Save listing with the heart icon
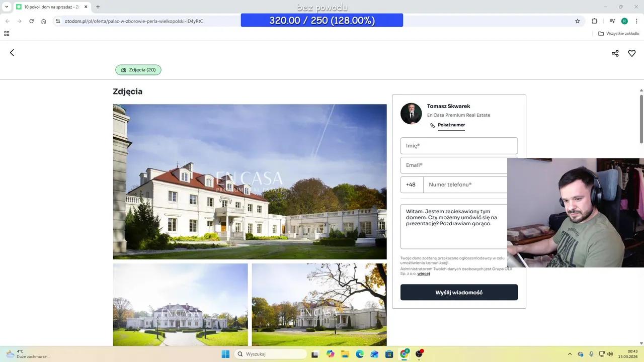Image resolution: width=644 pixels, height=362 pixels. (x=632, y=53)
